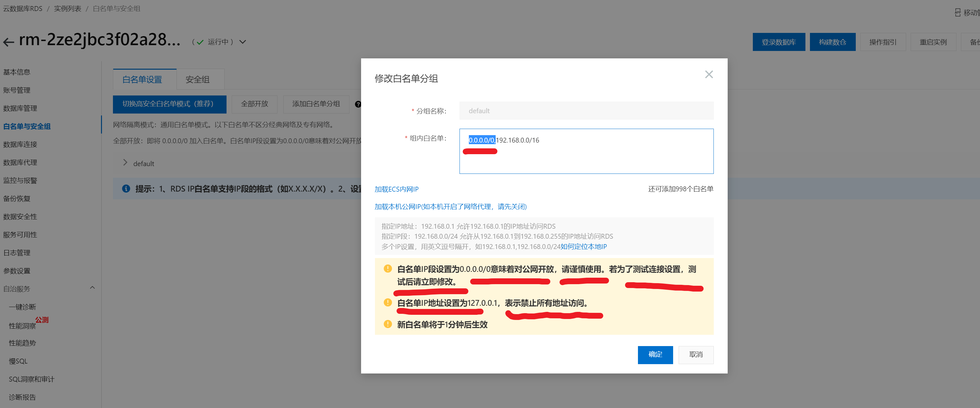Open 实例列表 in the breadcrumb
This screenshot has height=408, width=980.
[x=67, y=8]
